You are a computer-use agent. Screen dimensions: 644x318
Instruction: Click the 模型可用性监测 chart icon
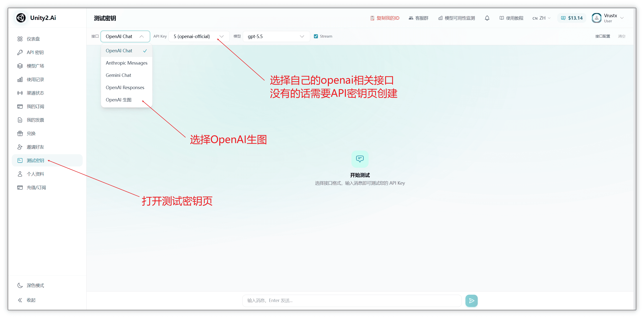click(440, 18)
